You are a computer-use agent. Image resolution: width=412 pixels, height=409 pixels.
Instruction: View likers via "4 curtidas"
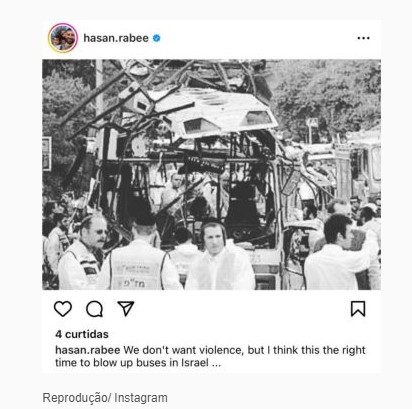pyautogui.click(x=82, y=334)
